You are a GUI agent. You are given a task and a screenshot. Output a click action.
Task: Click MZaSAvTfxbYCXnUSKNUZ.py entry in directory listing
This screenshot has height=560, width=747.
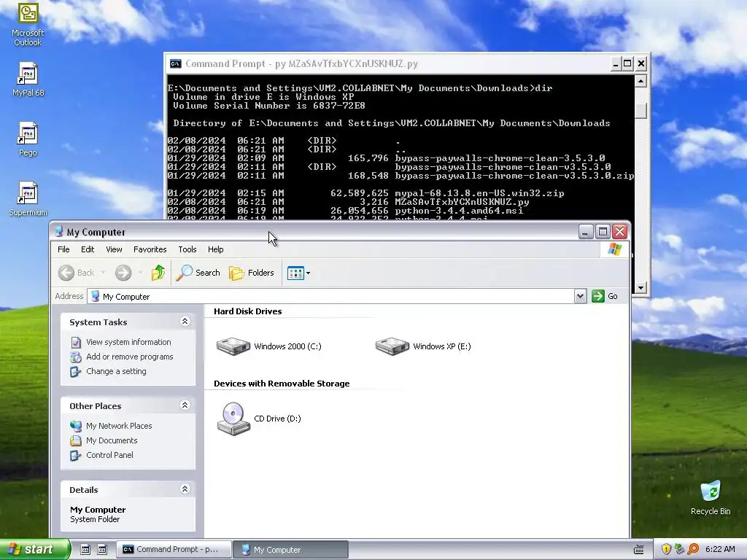462,202
